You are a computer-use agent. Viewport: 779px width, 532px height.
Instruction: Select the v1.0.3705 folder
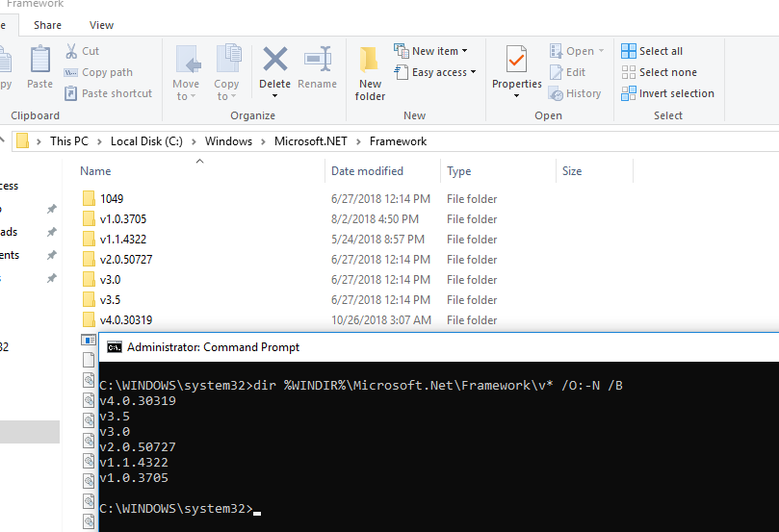123,219
